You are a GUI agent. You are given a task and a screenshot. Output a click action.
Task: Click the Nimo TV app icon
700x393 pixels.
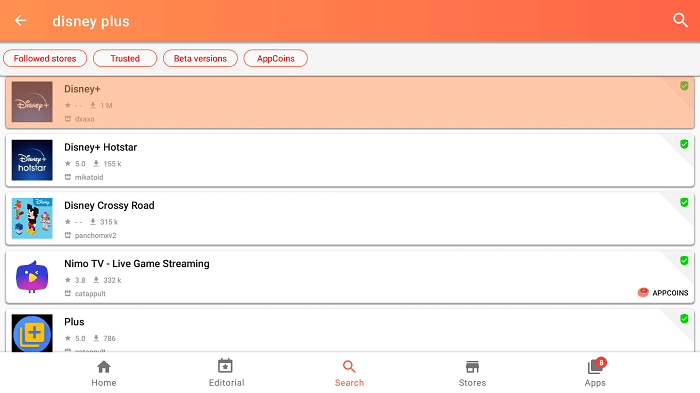click(x=32, y=276)
